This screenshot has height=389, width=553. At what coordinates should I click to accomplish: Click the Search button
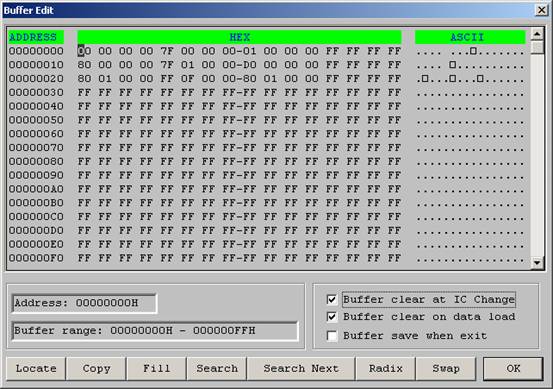[x=217, y=369]
